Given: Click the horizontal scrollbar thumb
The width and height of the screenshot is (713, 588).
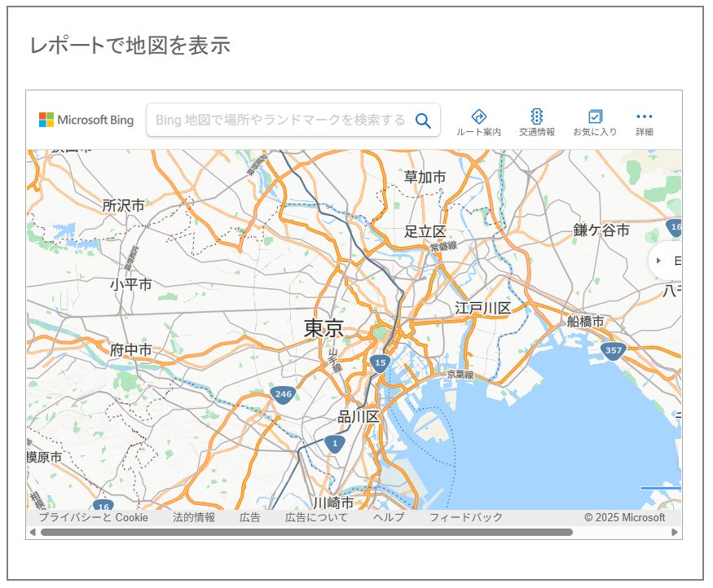Looking at the screenshot, I should pos(306,533).
